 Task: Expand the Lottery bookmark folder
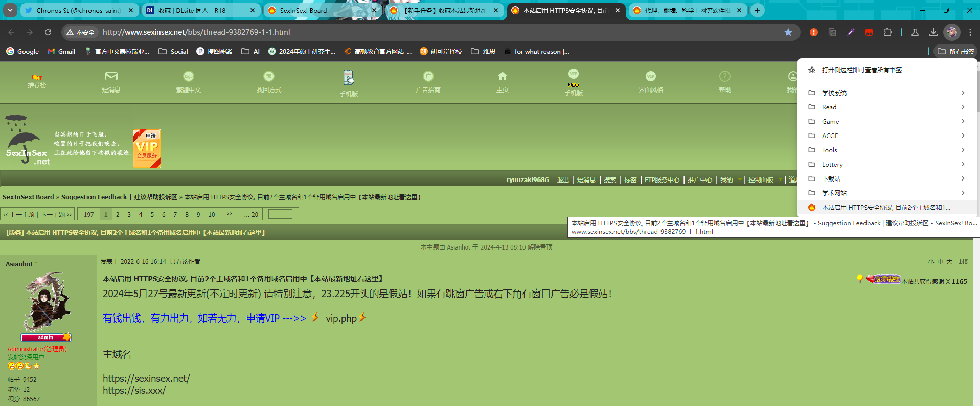887,164
